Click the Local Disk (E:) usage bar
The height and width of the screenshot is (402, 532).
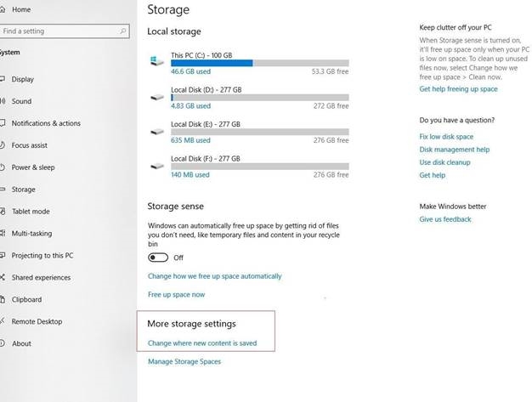259,132
